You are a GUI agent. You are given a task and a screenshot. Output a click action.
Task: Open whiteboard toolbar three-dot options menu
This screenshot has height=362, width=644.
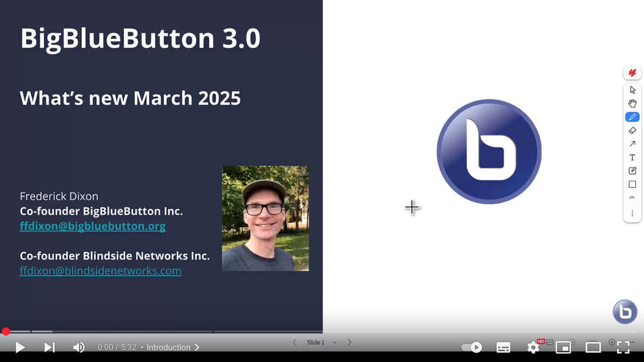click(632, 214)
